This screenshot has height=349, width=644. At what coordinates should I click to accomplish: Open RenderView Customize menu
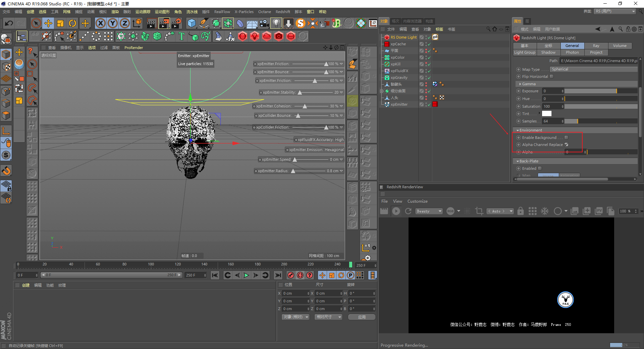tap(418, 201)
